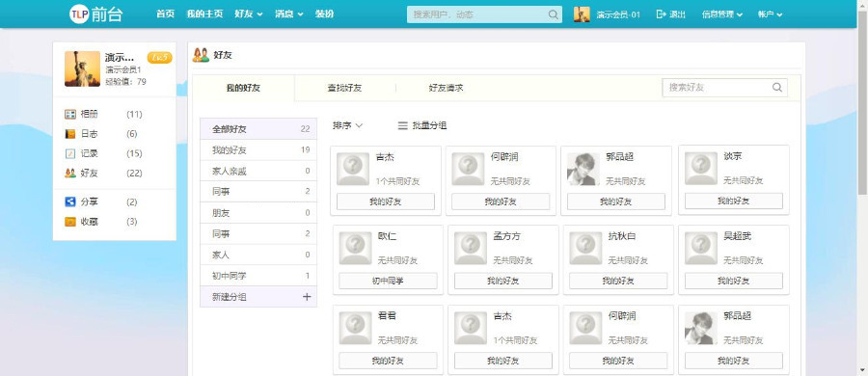Image resolution: width=868 pixels, height=376 pixels.
Task: Click the 批量分组 list icon
Action: [x=403, y=125]
